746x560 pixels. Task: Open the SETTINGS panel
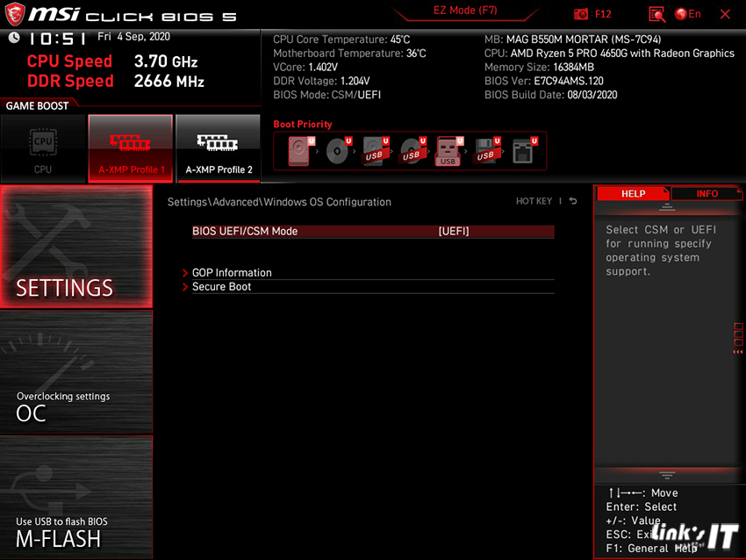point(76,247)
